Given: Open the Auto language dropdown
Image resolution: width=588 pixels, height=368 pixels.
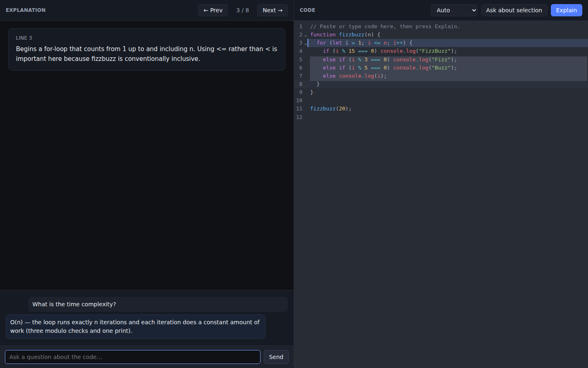Looking at the screenshot, I should 454,10.
